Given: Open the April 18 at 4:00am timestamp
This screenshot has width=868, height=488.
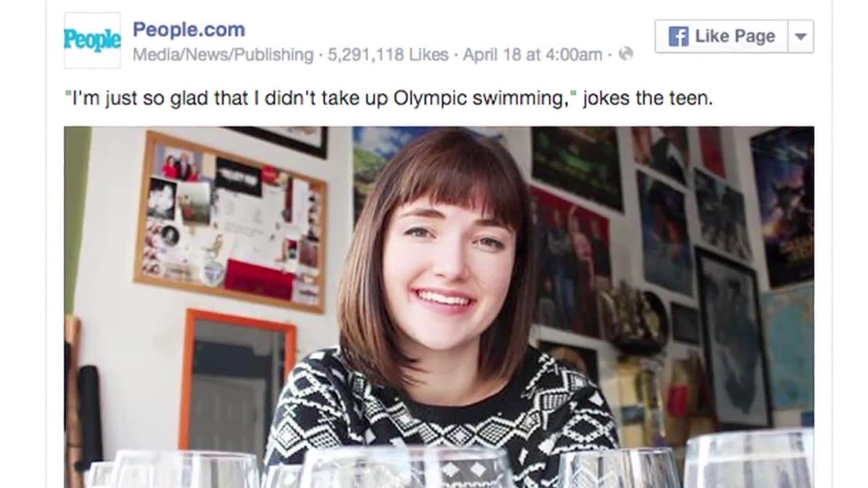Looking at the screenshot, I should (x=532, y=55).
